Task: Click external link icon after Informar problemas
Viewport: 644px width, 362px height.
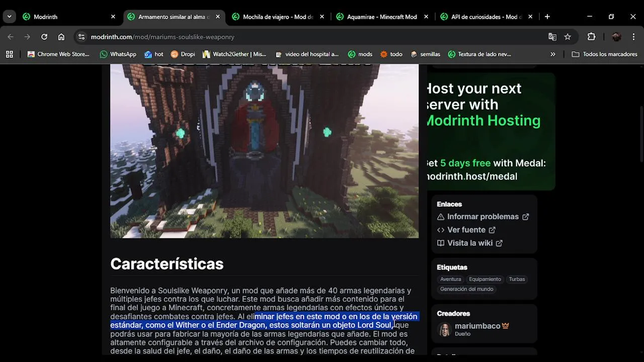Action: coord(525,217)
